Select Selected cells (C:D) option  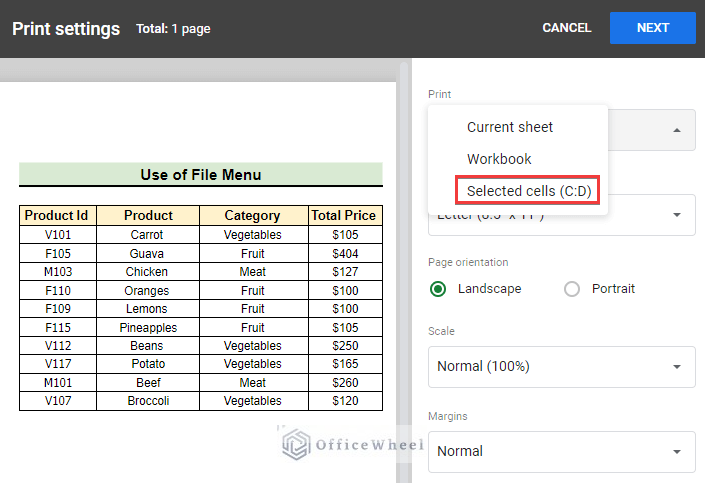click(x=529, y=191)
